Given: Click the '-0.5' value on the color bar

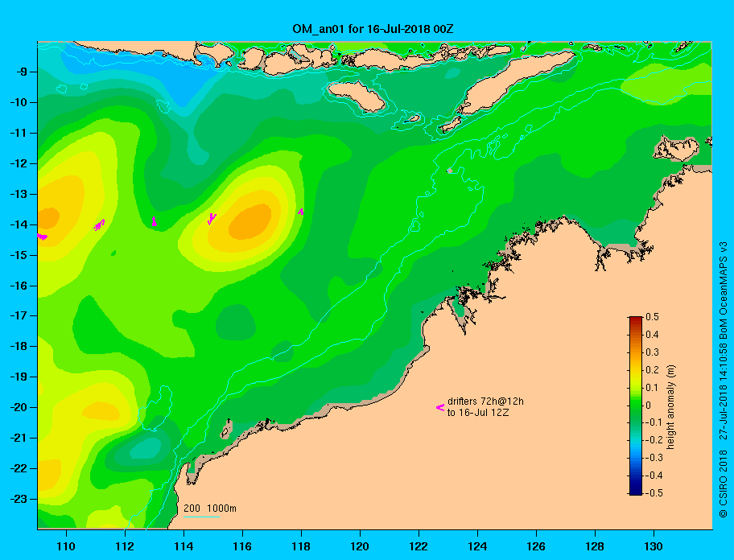Looking at the screenshot, I should 654,492.
